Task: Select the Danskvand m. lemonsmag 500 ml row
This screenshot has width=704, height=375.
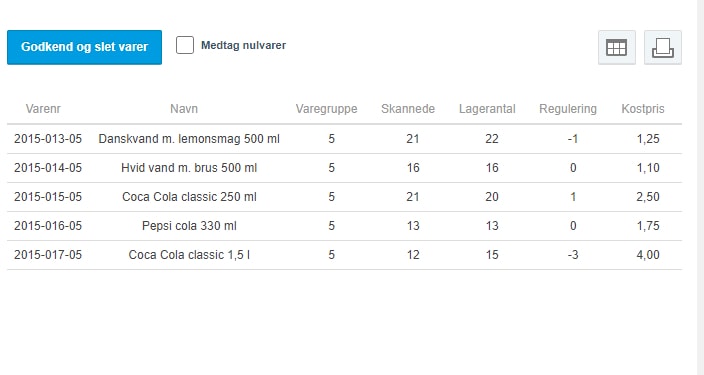Action: tap(344, 139)
